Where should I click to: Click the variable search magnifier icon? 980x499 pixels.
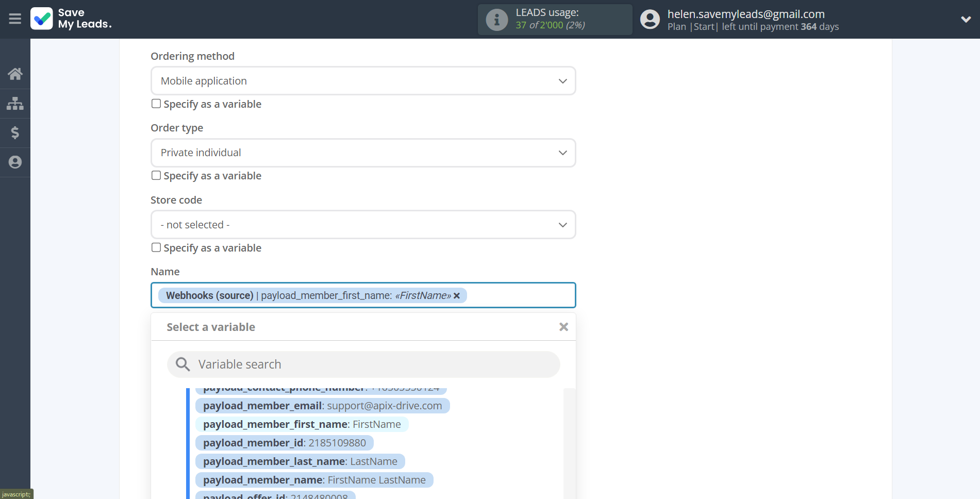(182, 364)
